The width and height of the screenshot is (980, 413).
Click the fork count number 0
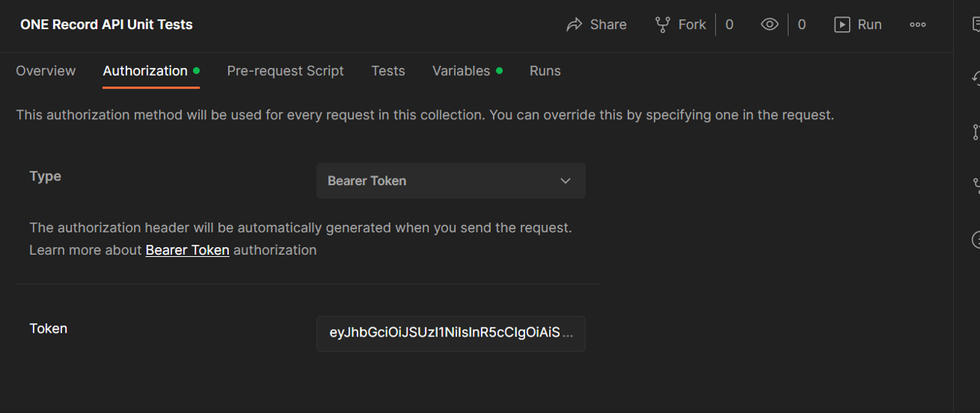click(729, 24)
